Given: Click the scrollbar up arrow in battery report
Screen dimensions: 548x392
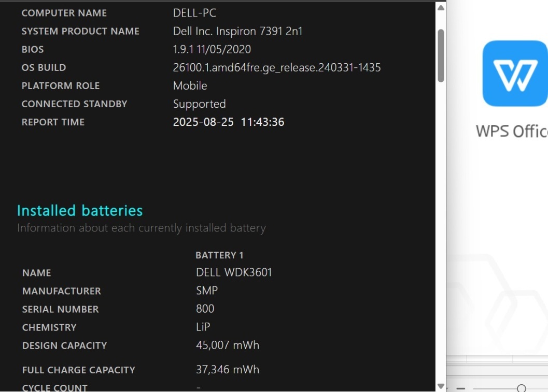Looking at the screenshot, I should pyautogui.click(x=441, y=8).
